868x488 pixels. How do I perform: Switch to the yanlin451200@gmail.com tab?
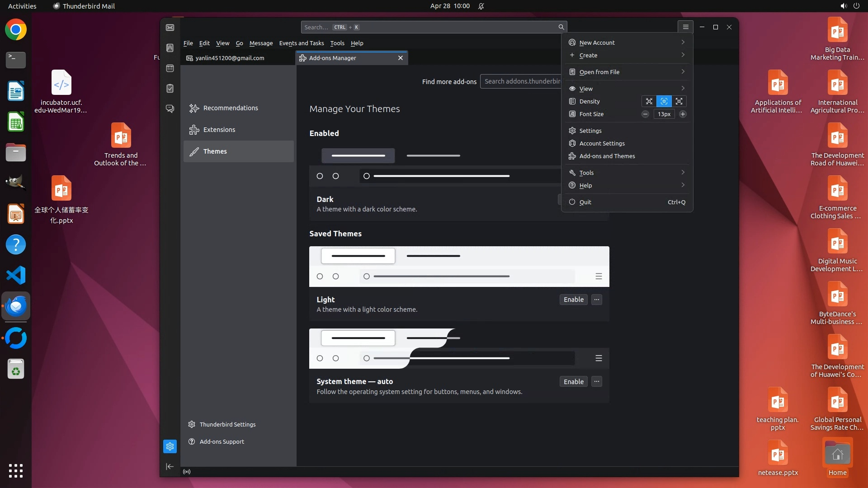(230, 58)
